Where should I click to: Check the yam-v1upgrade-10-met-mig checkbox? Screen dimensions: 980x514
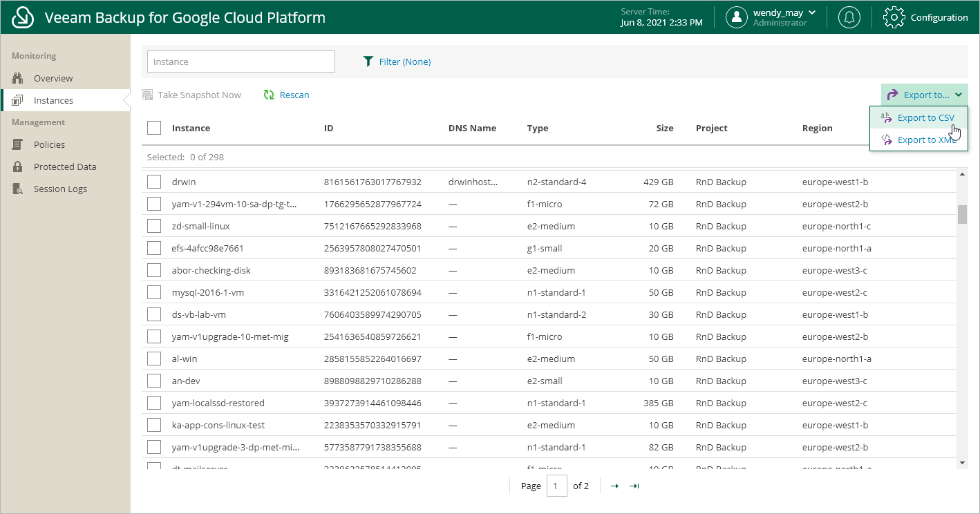tap(154, 336)
